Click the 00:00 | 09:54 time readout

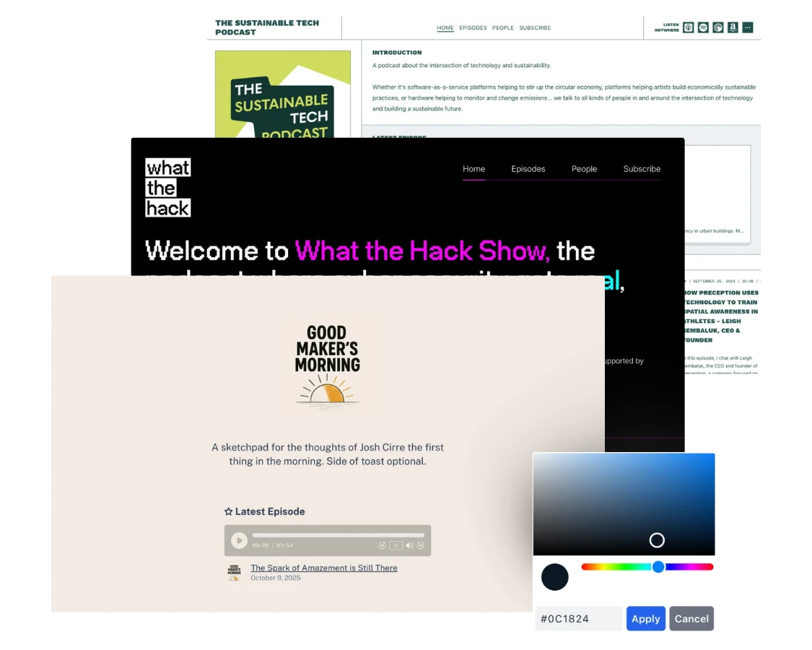point(272,545)
